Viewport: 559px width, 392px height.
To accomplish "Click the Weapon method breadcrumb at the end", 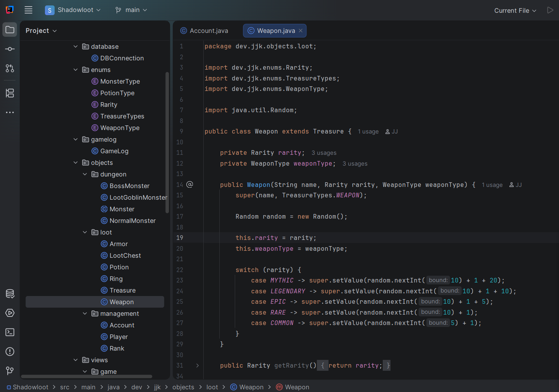I will point(292,387).
